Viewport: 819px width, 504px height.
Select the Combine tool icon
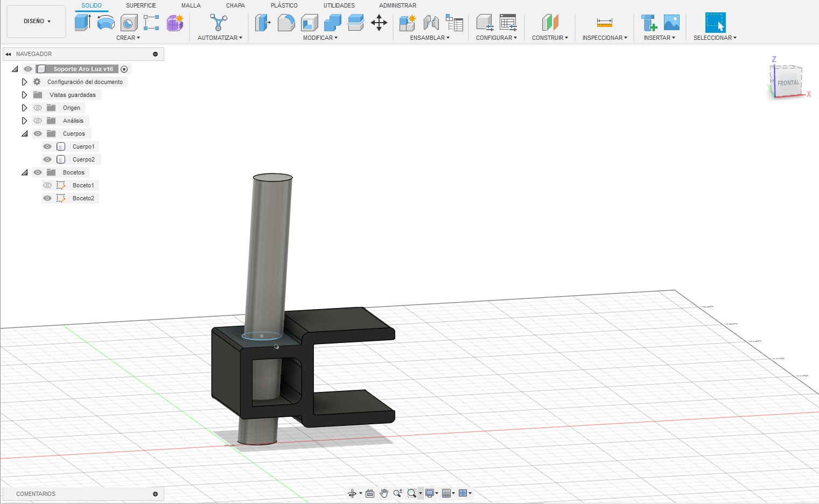pyautogui.click(x=333, y=23)
